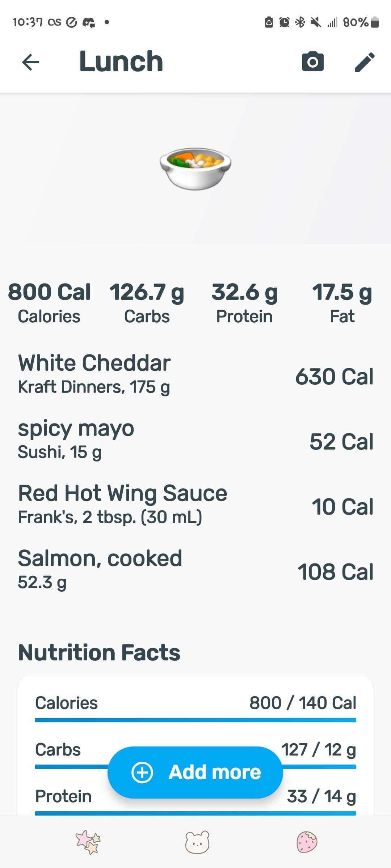The height and width of the screenshot is (868, 391).
Task: Tap the bowl meal emoji image
Action: (195, 168)
